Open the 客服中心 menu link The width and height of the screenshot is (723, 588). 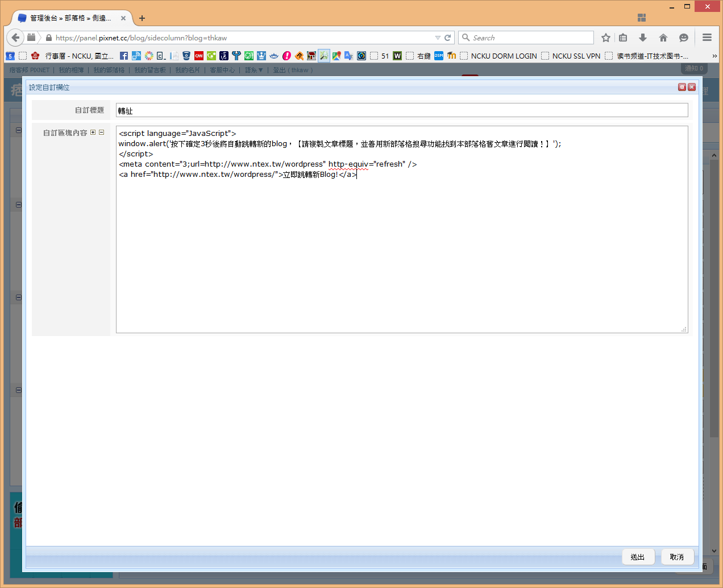pos(222,70)
